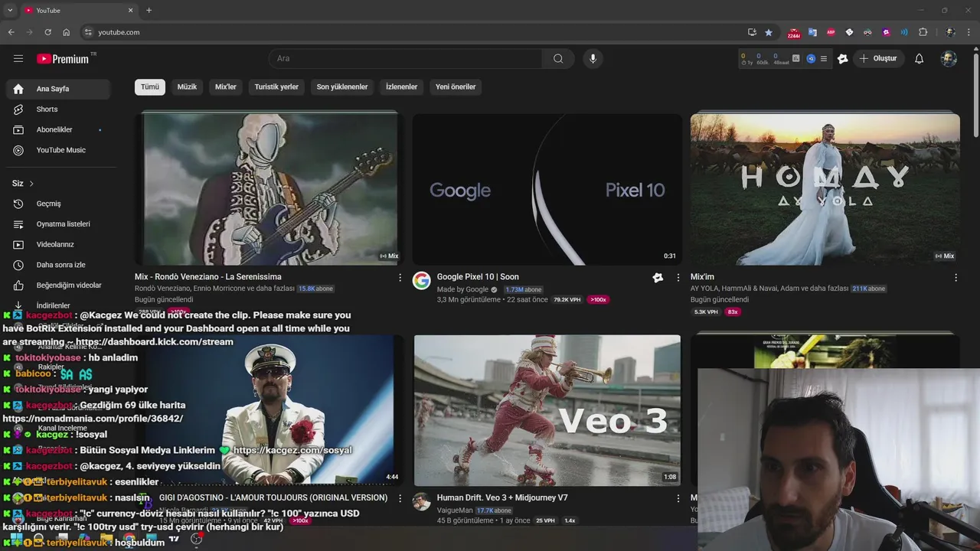Select the Tümü filter chip

[150, 86]
